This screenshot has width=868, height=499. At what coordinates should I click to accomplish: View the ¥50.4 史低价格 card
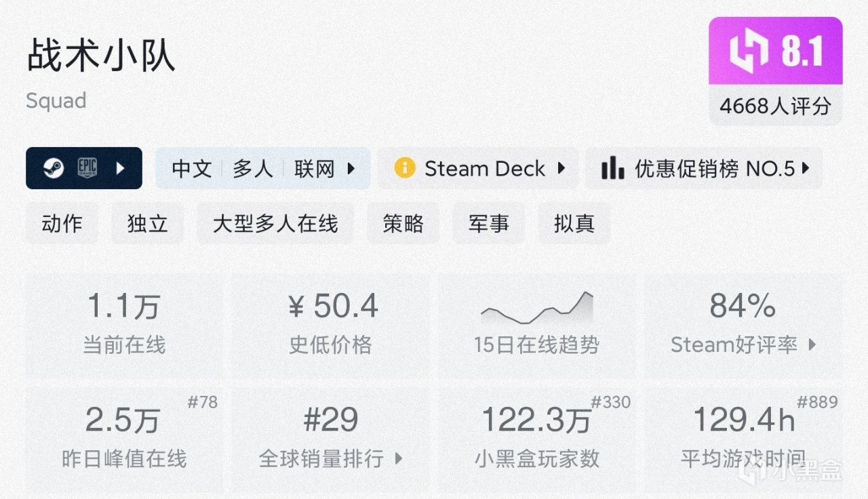(331, 325)
